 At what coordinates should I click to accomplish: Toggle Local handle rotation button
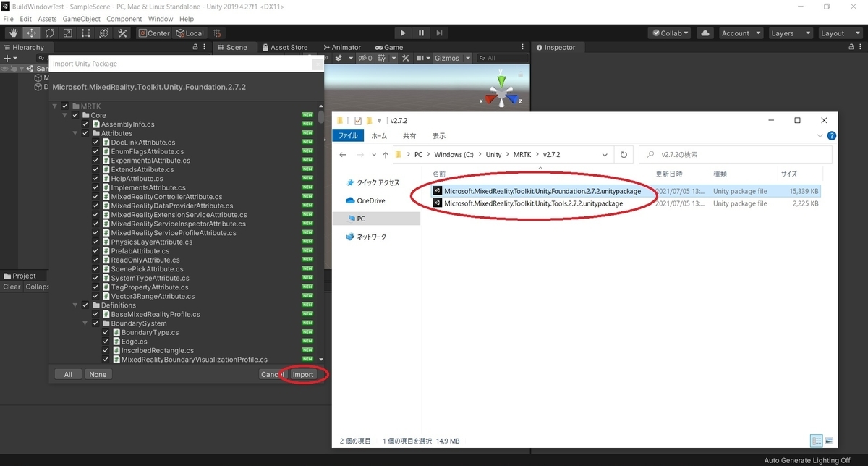point(190,33)
